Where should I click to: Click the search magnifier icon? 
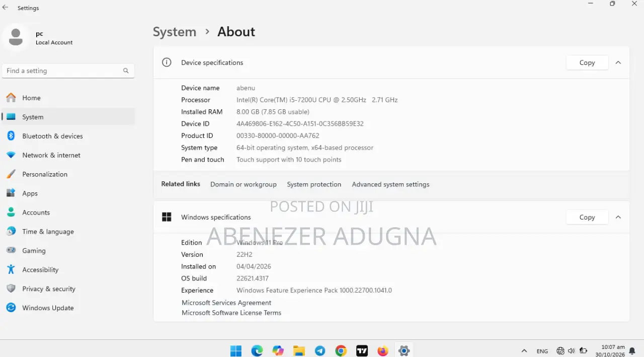[x=126, y=71]
